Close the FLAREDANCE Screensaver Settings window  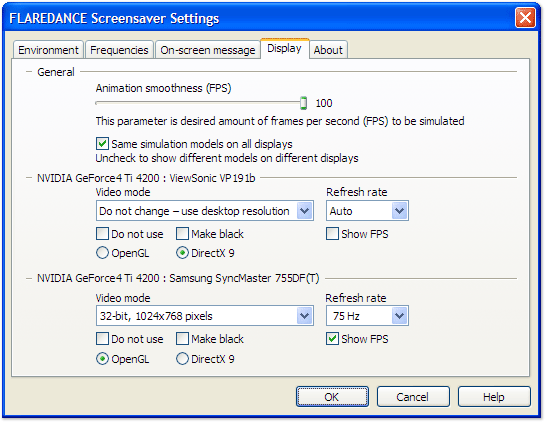(525, 17)
